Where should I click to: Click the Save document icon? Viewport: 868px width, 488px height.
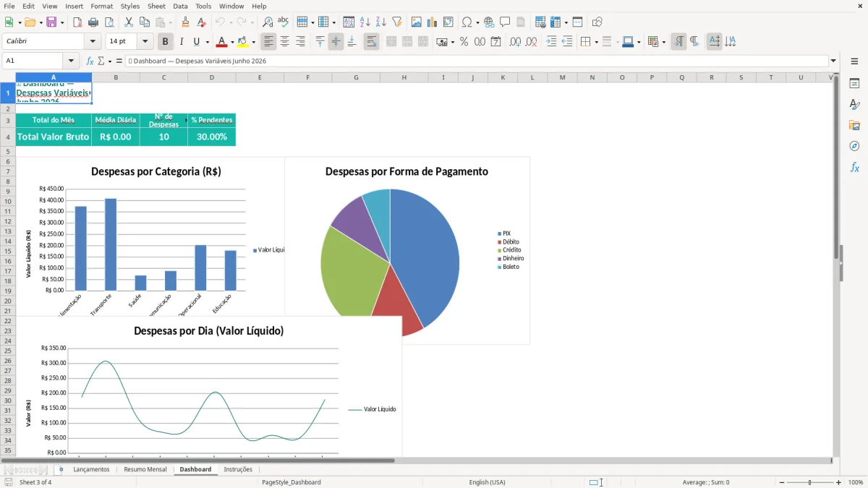[x=51, y=22]
